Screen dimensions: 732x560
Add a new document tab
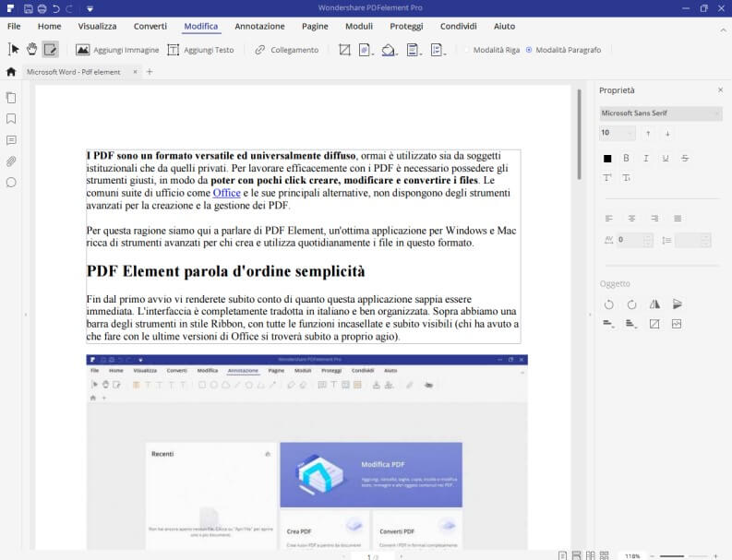[150, 71]
